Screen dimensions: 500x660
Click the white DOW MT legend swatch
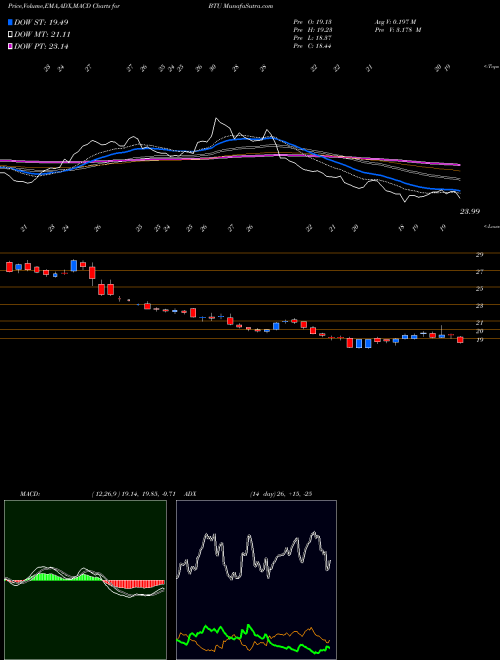11,35
